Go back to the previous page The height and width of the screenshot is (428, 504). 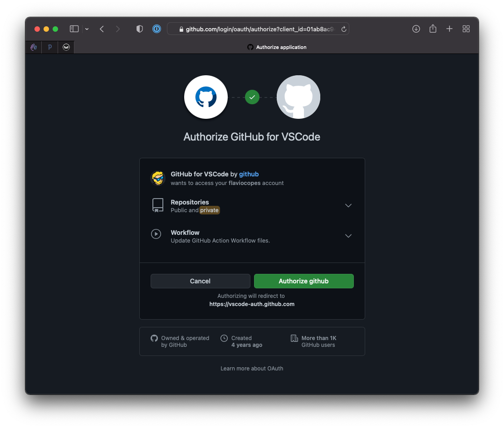click(x=102, y=29)
